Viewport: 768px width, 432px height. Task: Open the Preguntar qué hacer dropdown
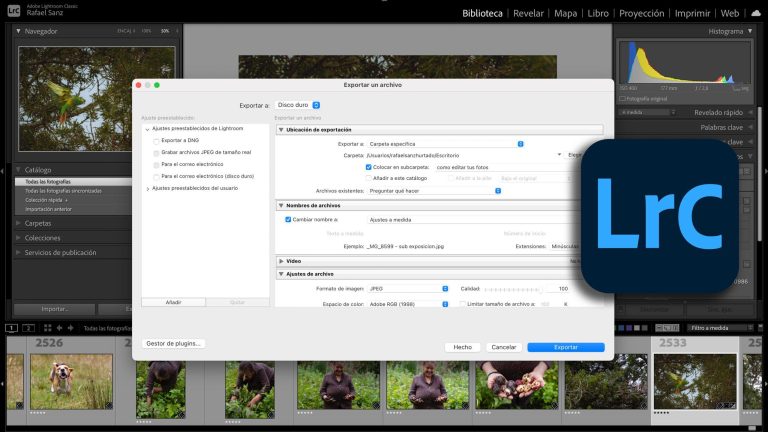[x=434, y=191]
